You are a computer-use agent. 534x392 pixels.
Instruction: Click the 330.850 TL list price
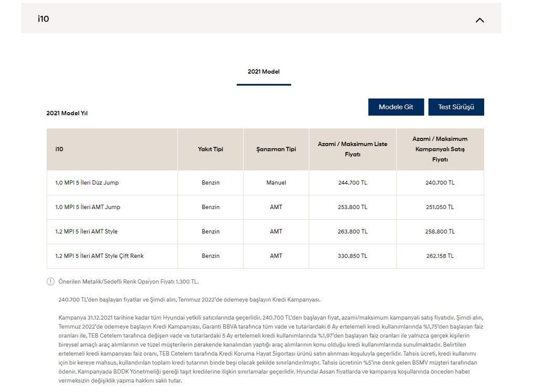click(353, 256)
